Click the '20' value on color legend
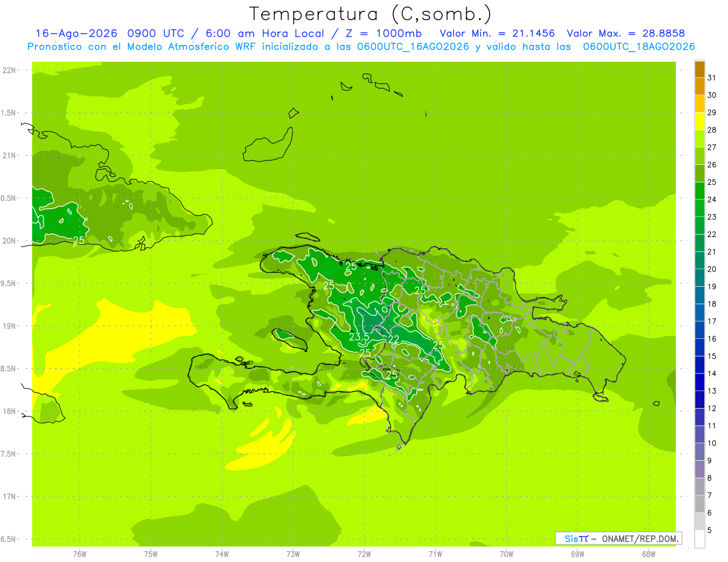This screenshot has width=728, height=562. click(712, 269)
